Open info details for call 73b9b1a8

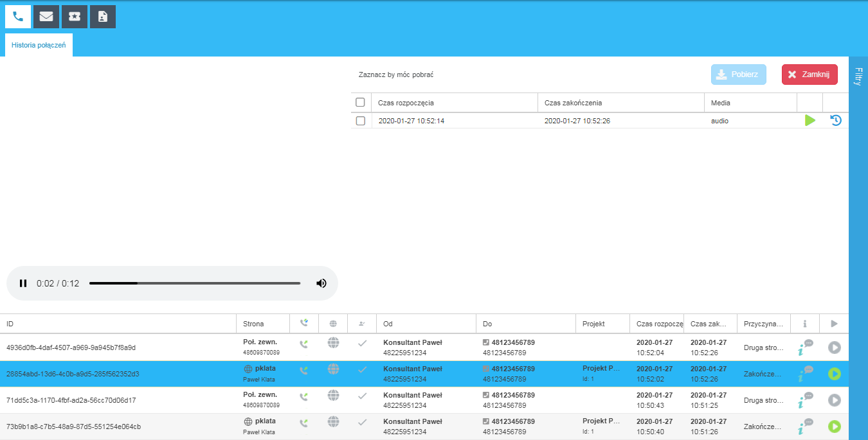point(805,427)
